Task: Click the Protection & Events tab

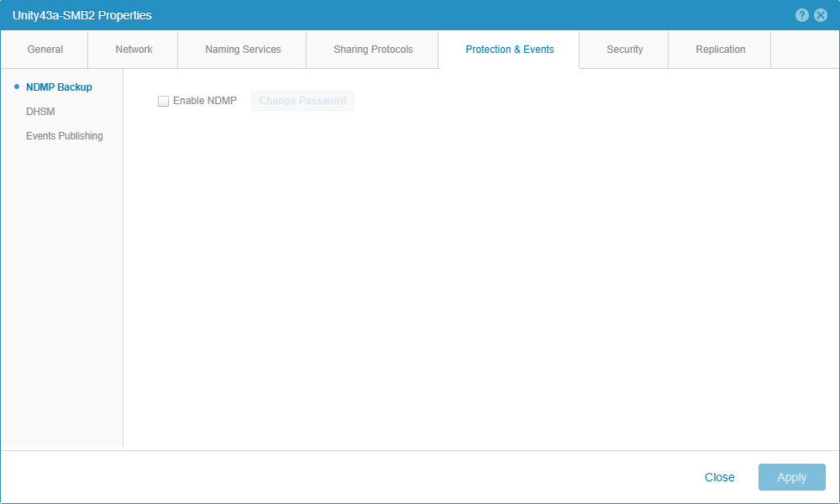Action: coord(509,50)
